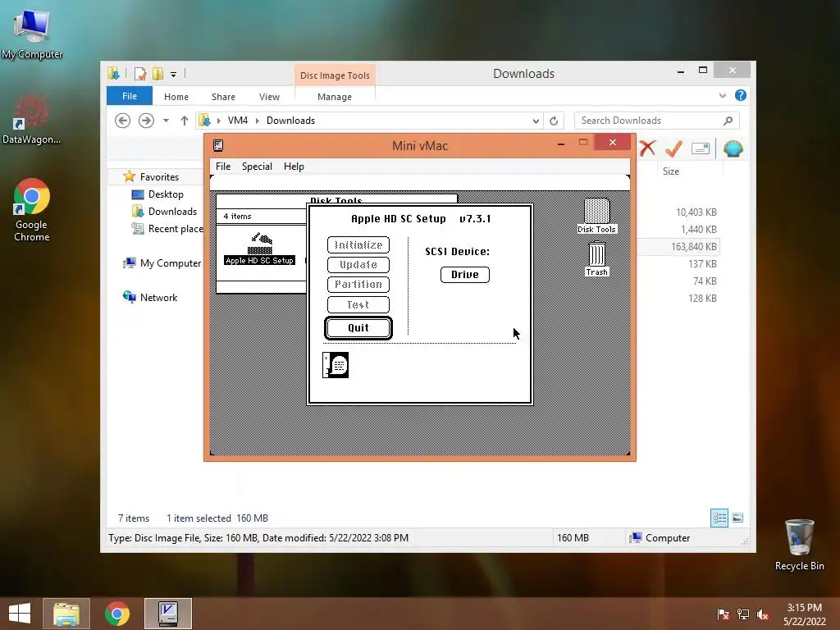Select Network in the navigation pane
This screenshot has width=840, height=630.
pyautogui.click(x=150, y=297)
